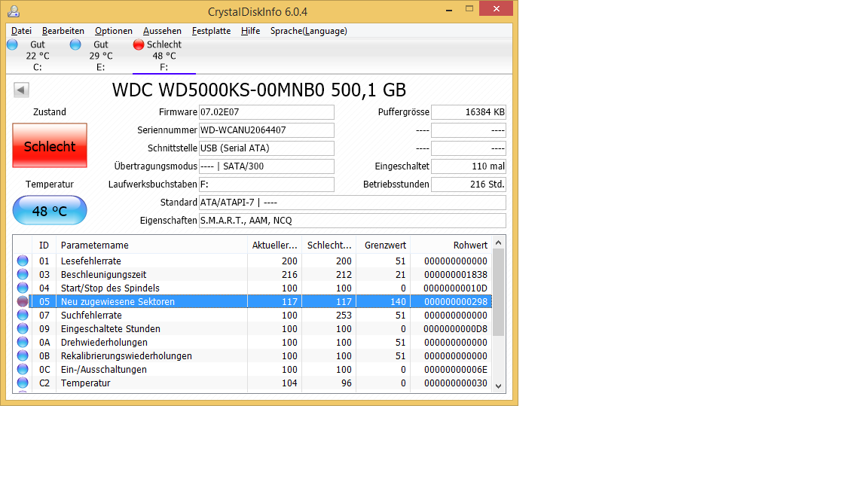Click status orb in Temperatur C2 row

[x=23, y=383]
